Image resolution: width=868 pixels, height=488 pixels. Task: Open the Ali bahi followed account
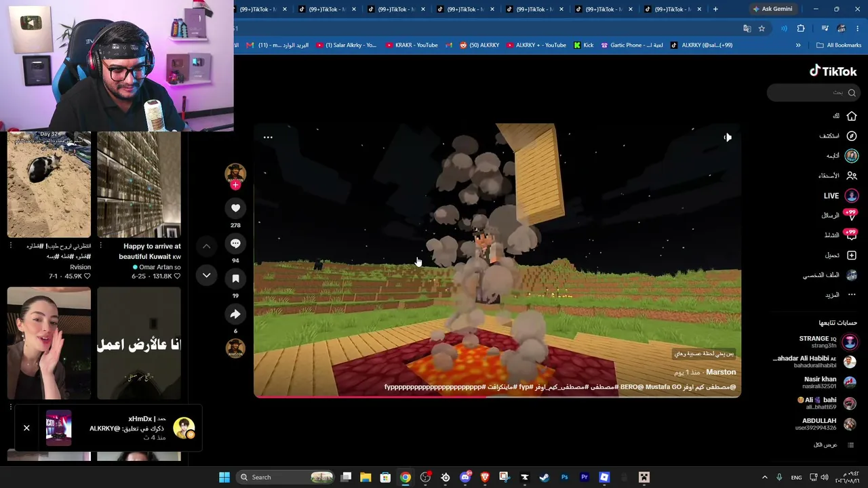tap(827, 403)
